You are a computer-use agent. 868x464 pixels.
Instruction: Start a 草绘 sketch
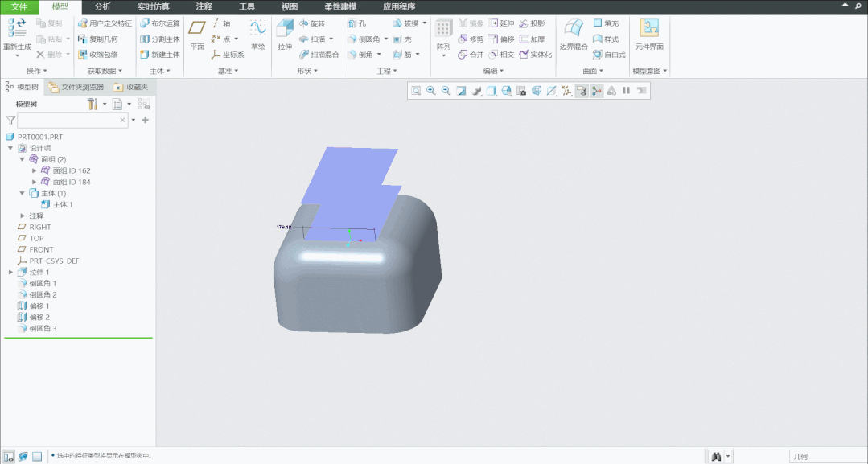(x=258, y=35)
